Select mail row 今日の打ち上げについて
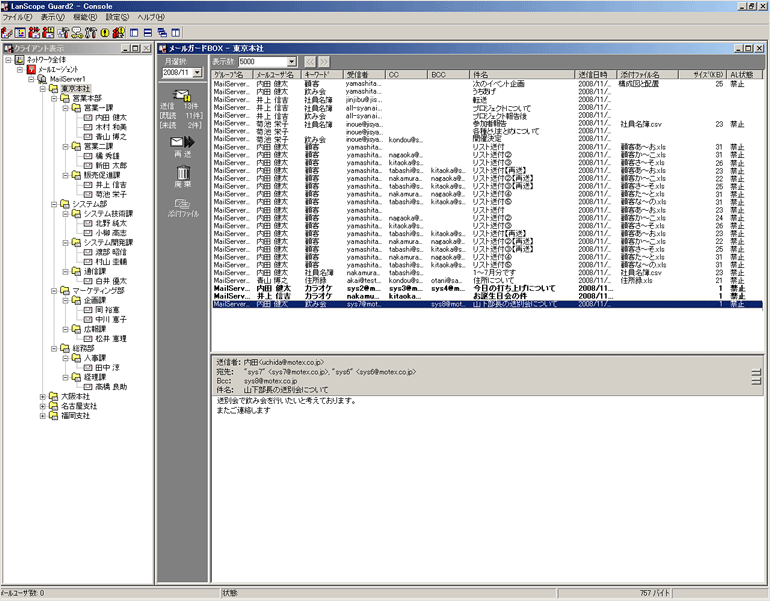770x601 pixels. pyautogui.click(x=487, y=288)
